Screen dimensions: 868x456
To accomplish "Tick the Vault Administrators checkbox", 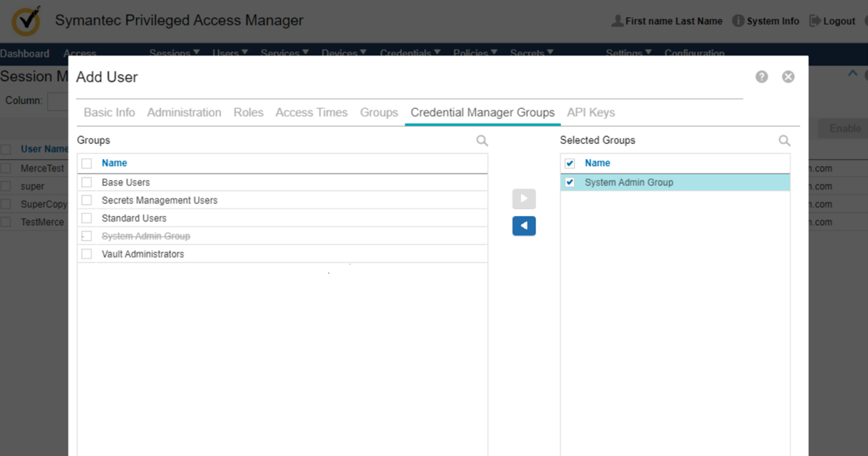I will [87, 254].
